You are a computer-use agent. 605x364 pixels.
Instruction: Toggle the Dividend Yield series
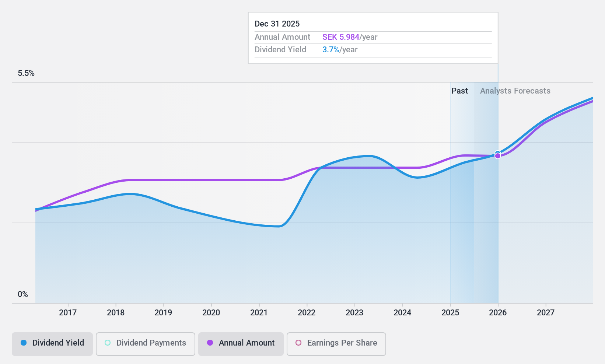pos(52,344)
